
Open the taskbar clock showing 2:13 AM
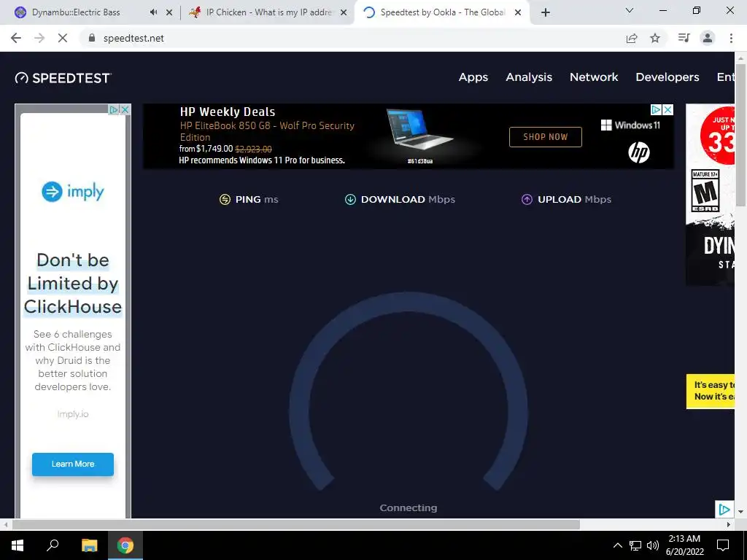tap(684, 545)
